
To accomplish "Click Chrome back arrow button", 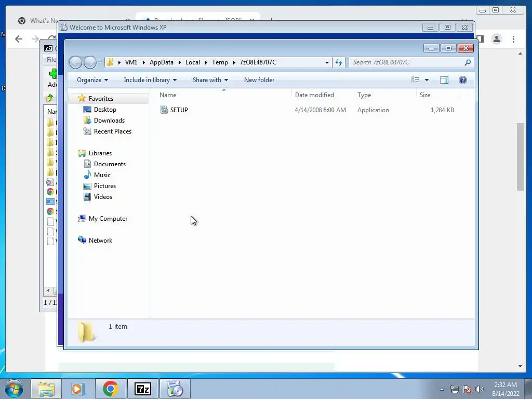I will (19, 39).
